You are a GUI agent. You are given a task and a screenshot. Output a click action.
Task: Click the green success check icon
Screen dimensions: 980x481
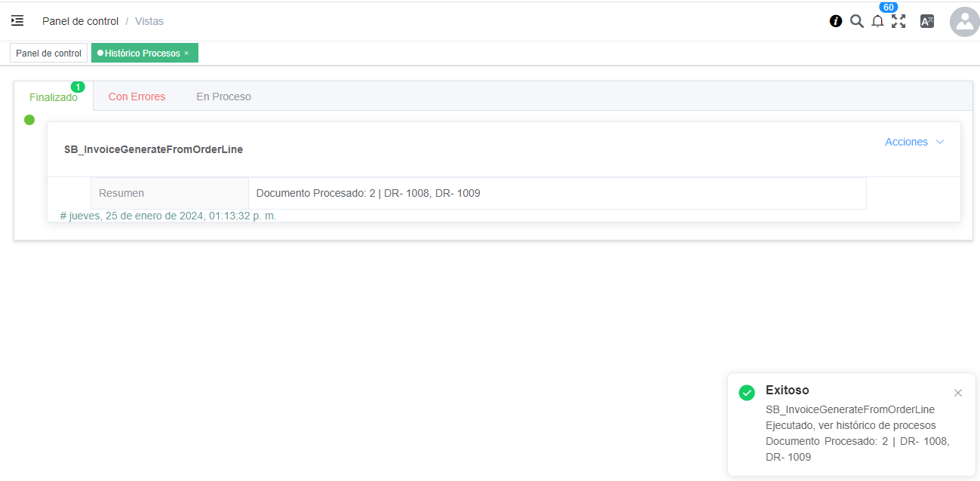747,393
